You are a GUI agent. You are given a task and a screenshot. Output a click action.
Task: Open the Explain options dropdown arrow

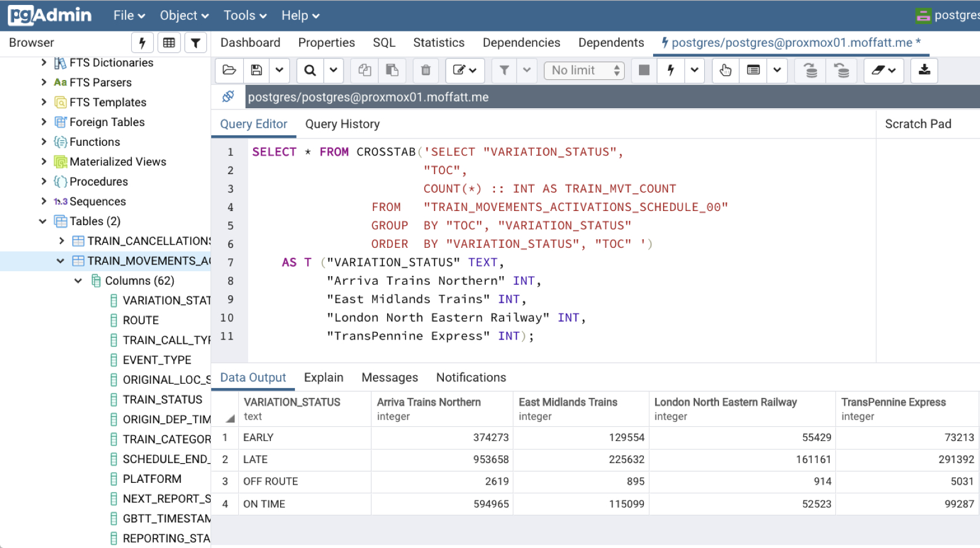coord(777,70)
